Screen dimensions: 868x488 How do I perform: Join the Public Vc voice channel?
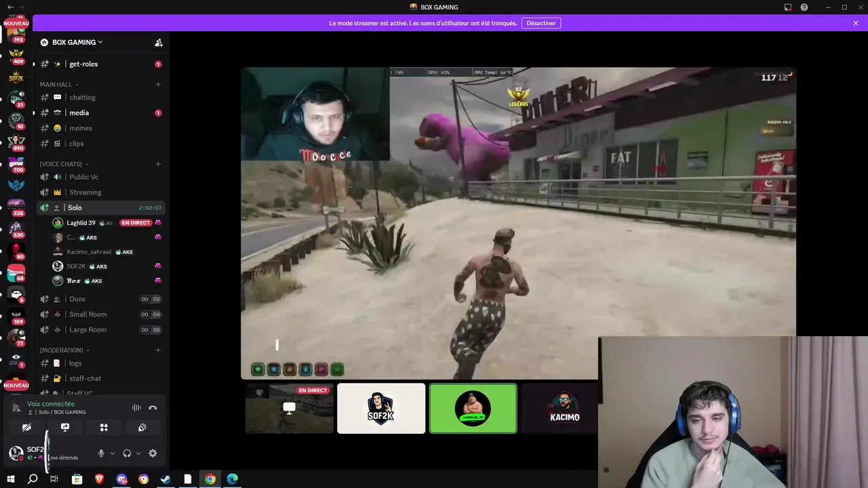coord(100,177)
